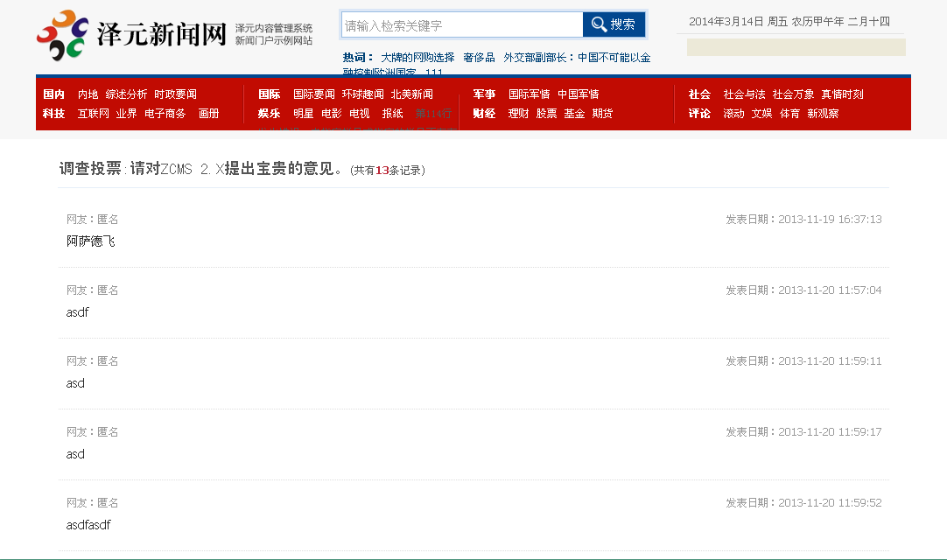Go to the 社会 section
Viewport: 947px width, 560px height.
699,94
